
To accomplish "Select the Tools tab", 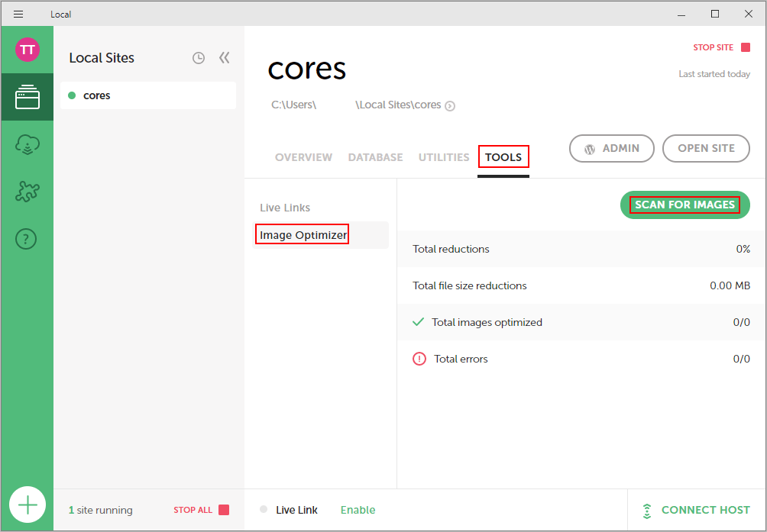I will (503, 157).
